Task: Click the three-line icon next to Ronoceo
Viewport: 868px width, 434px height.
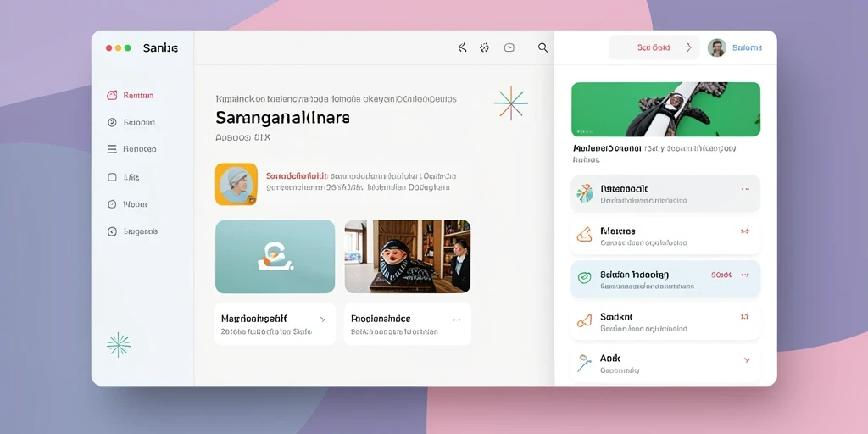Action: pyautogui.click(x=112, y=149)
